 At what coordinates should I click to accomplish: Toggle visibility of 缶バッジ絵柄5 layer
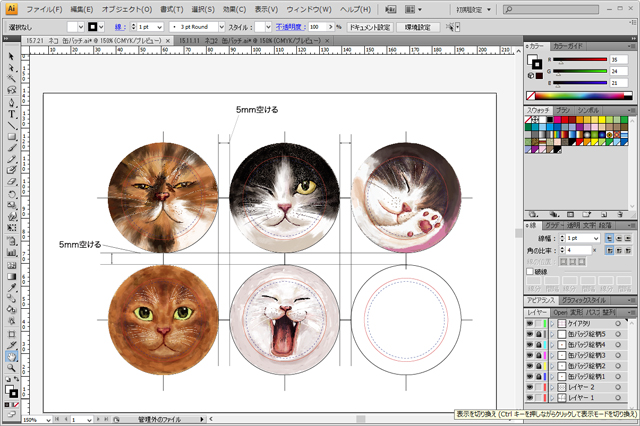tap(530, 333)
